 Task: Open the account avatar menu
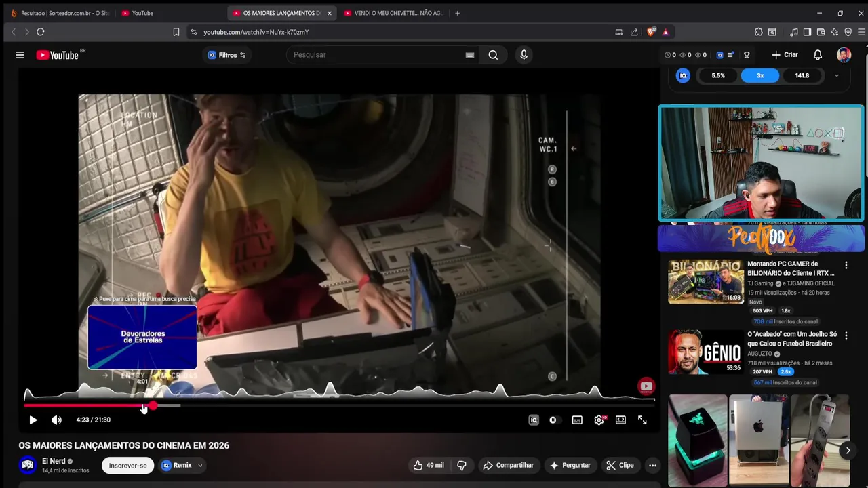844,55
